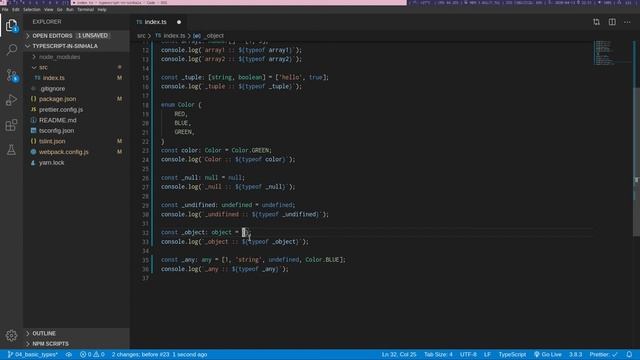
Task: Open the Manage settings gear
Action: click(11, 336)
